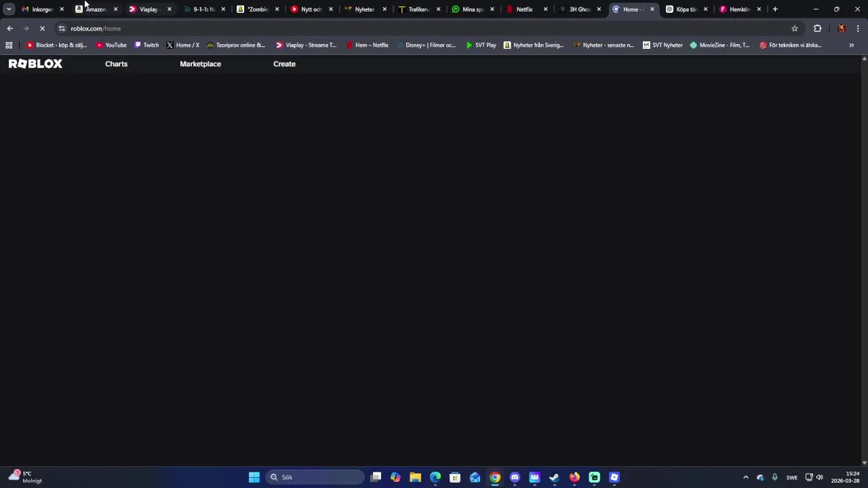868x488 pixels.
Task: Open the Teoriprov online bookmark
Action: [235, 45]
